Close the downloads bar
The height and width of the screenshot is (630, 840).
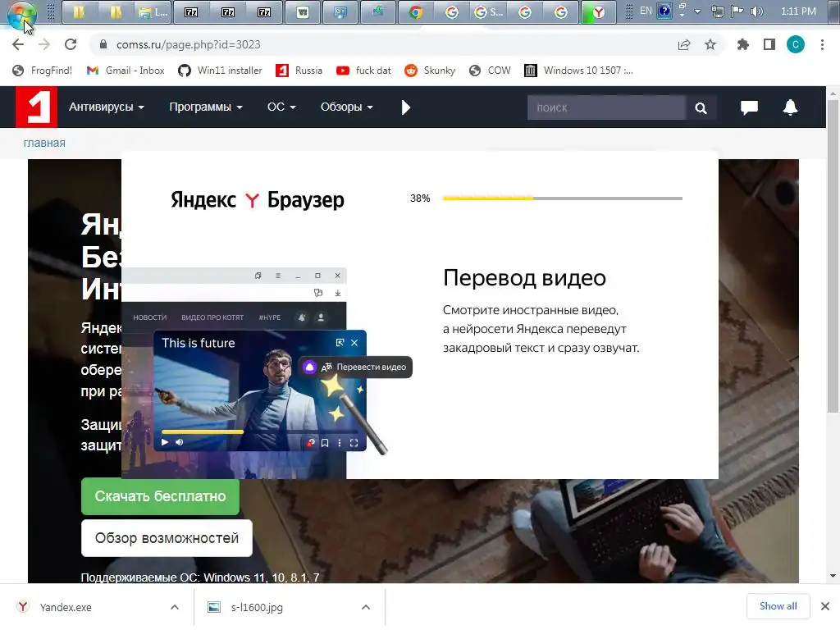click(825, 606)
